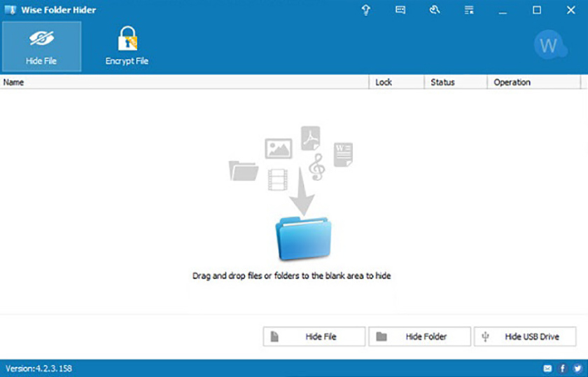Switch to the Hide File tab
The image size is (588, 377).
(41, 46)
